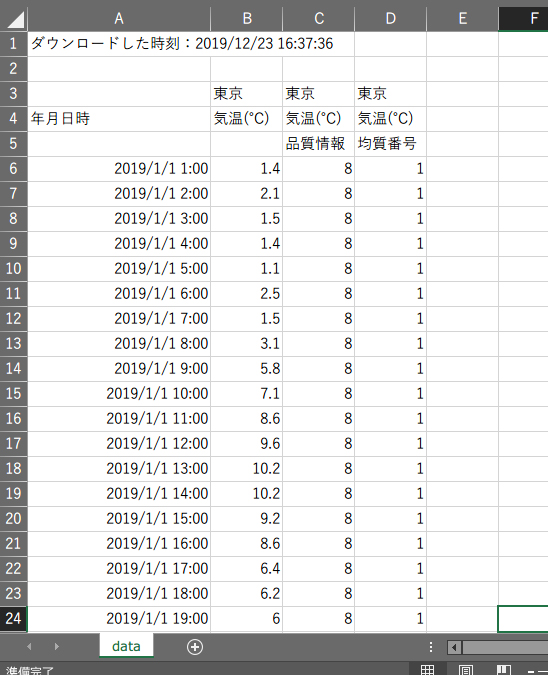548x675 pixels.
Task: Switch to Page Break Preview icon
Action: tap(504, 669)
